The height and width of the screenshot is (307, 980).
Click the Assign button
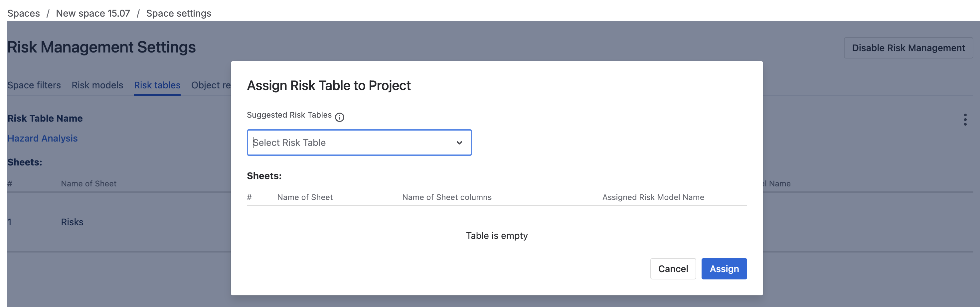724,268
